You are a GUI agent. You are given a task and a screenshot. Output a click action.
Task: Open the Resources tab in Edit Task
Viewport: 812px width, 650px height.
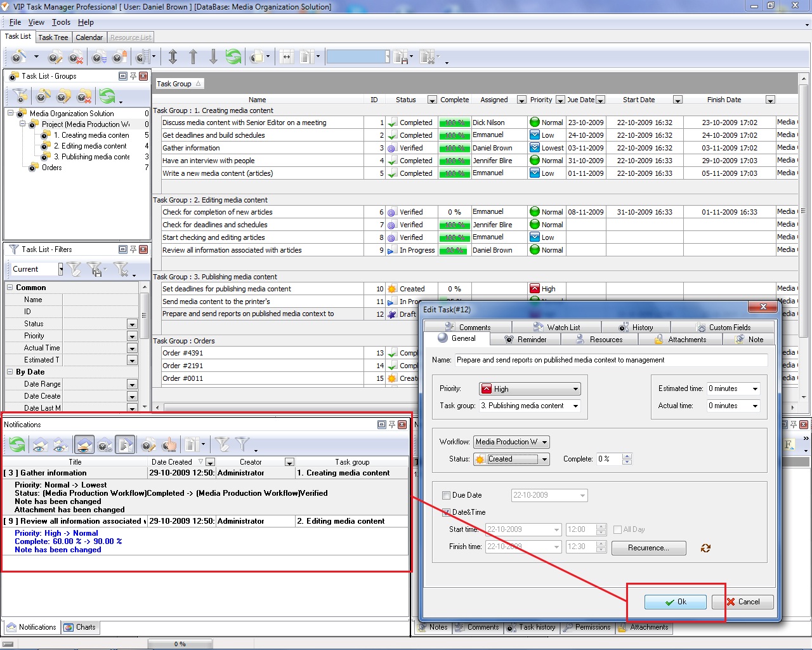pos(599,340)
